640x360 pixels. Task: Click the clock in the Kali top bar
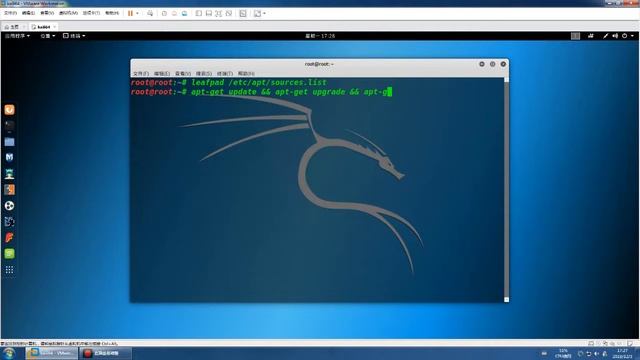click(320, 36)
